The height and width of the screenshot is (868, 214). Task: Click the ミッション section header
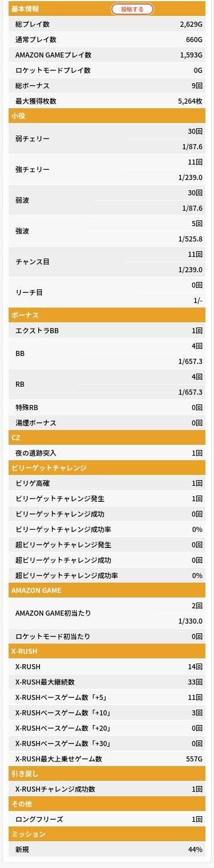[107, 834]
